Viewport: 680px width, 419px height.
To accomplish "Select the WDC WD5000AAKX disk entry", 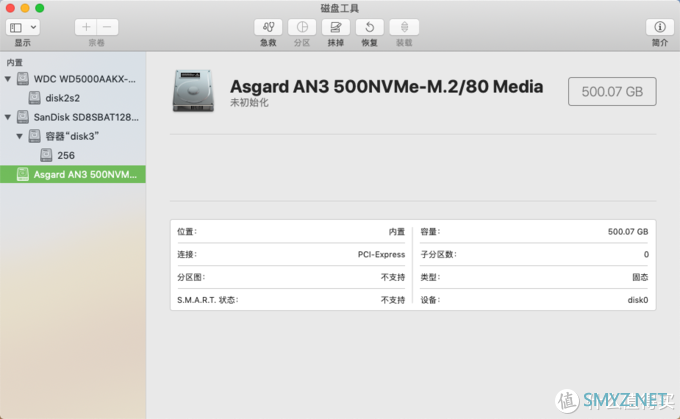I will 73,79.
